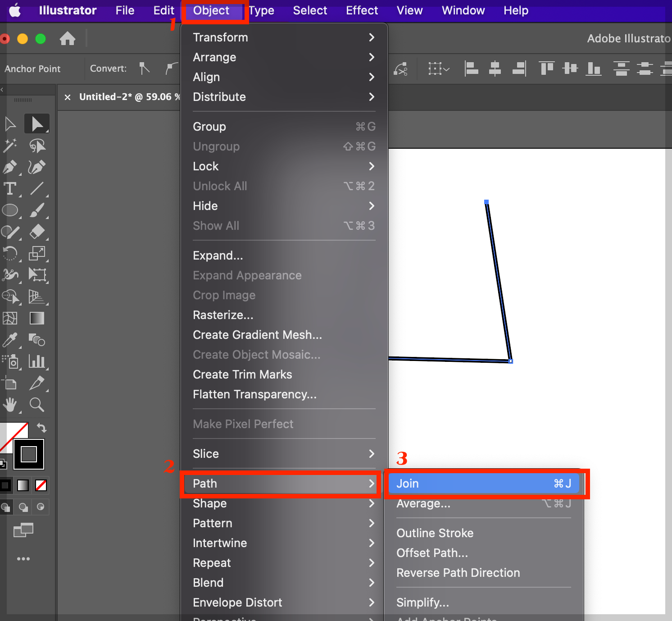Select the Width/Warp tool
The image size is (672, 621).
[10, 275]
